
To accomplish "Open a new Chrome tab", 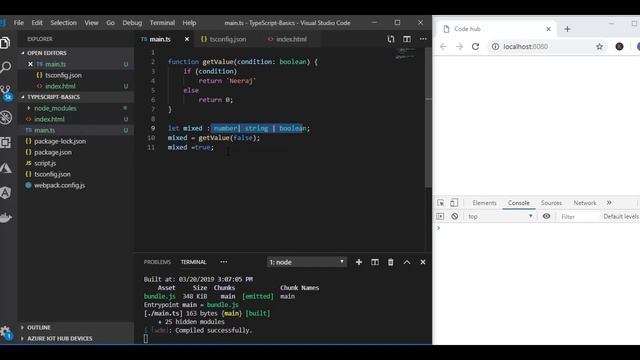I will click(567, 29).
